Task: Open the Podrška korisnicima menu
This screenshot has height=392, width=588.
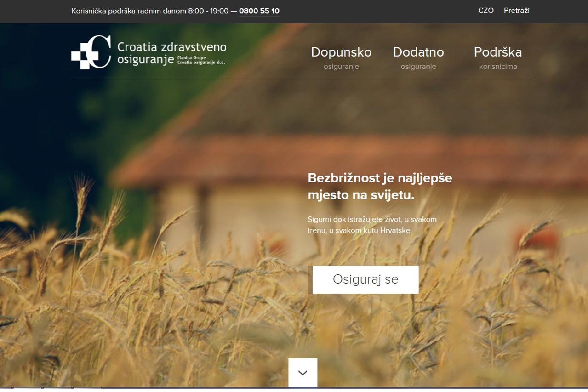Action: [x=497, y=52]
